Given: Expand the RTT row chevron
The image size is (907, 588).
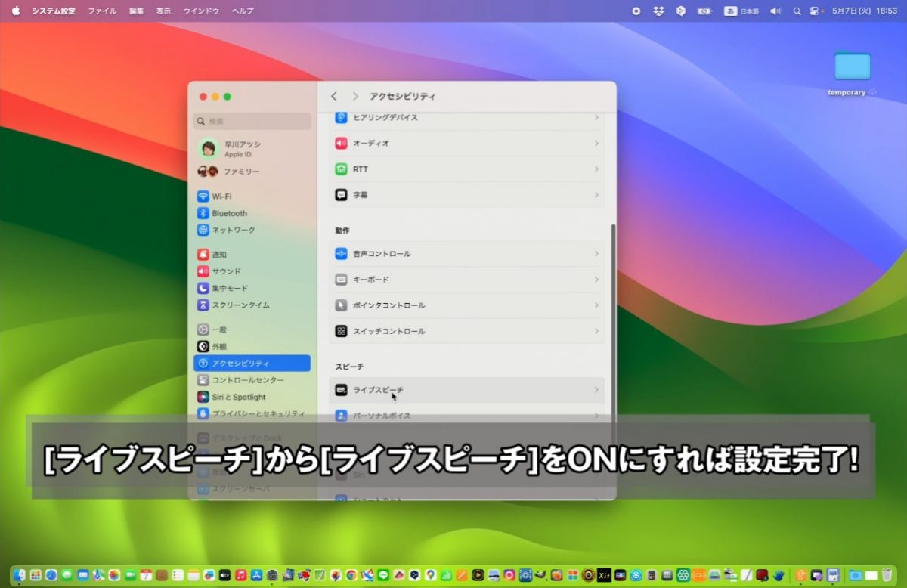Looking at the screenshot, I should [x=596, y=169].
